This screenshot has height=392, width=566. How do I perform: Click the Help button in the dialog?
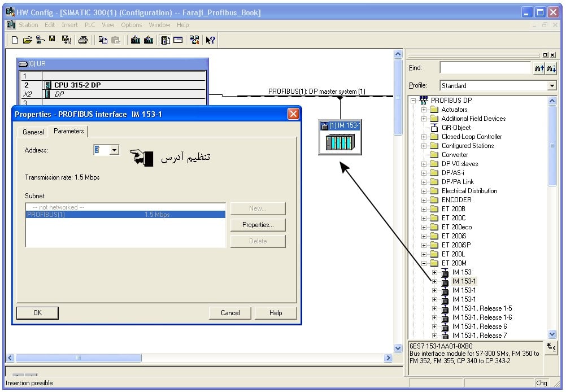point(276,313)
